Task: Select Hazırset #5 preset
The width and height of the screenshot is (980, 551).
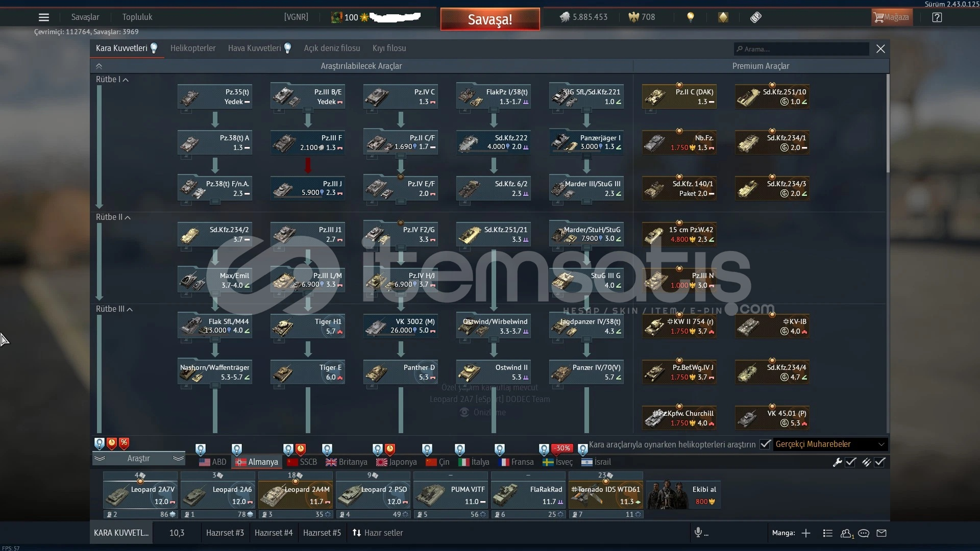Action: [322, 533]
